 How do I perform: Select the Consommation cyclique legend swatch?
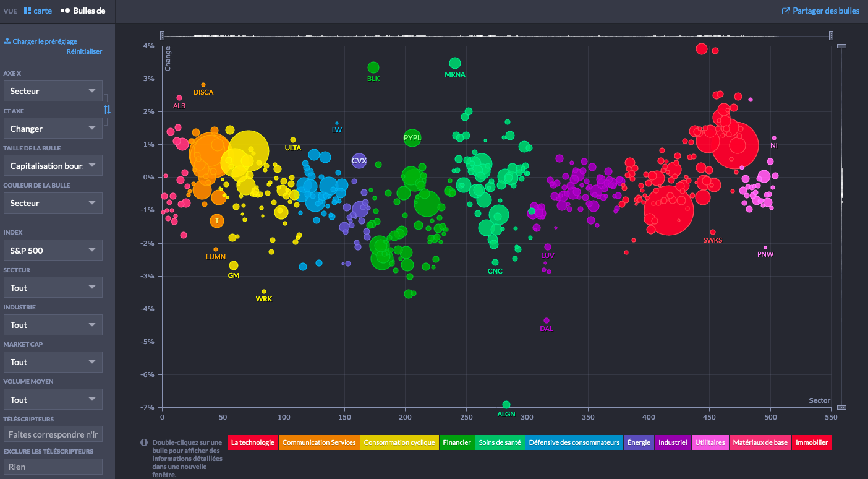(x=399, y=442)
